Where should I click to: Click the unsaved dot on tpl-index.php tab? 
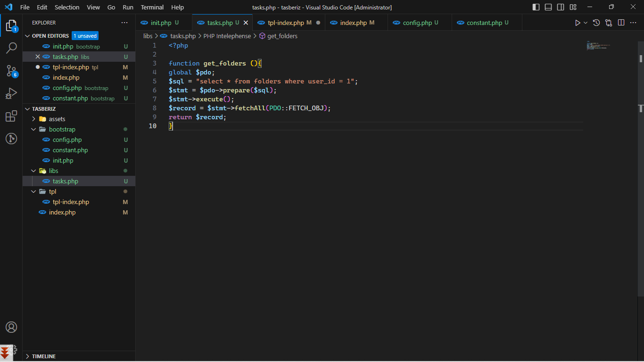pyautogui.click(x=318, y=23)
